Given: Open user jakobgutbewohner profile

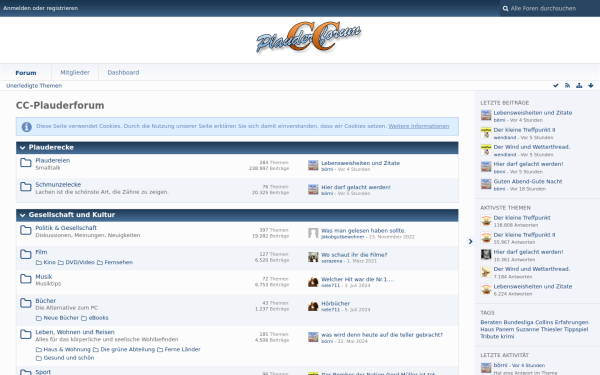Looking at the screenshot, I should click(x=342, y=237).
